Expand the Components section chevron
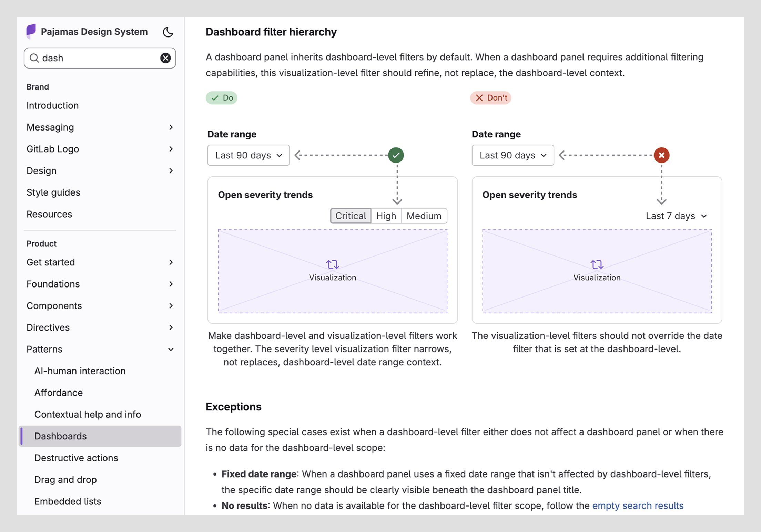761x532 pixels. pos(171,306)
